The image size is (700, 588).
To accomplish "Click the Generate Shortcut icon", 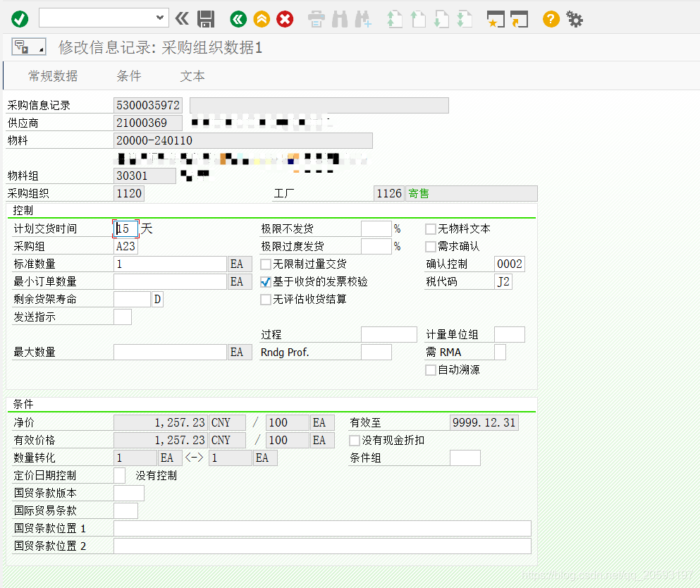I will tap(519, 19).
